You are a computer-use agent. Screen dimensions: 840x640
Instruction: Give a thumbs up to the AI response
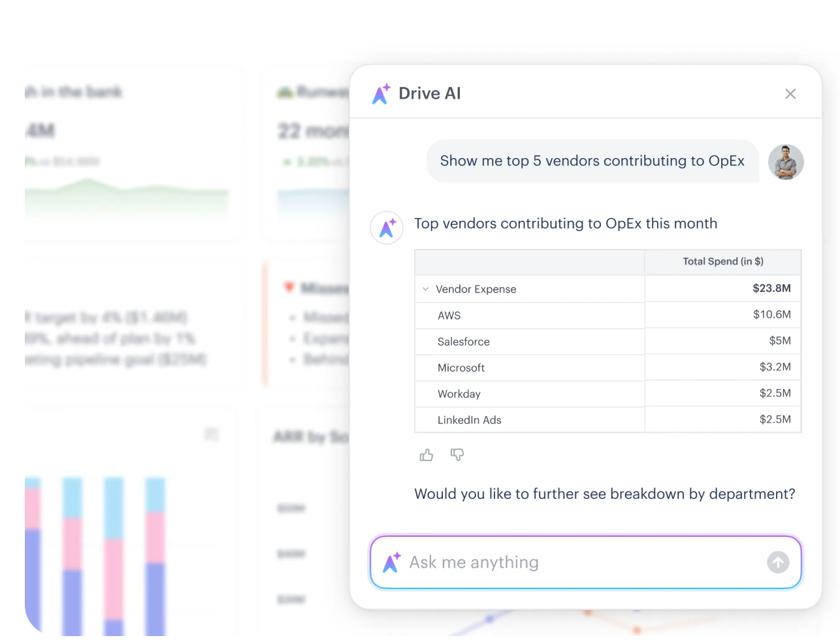point(426,455)
